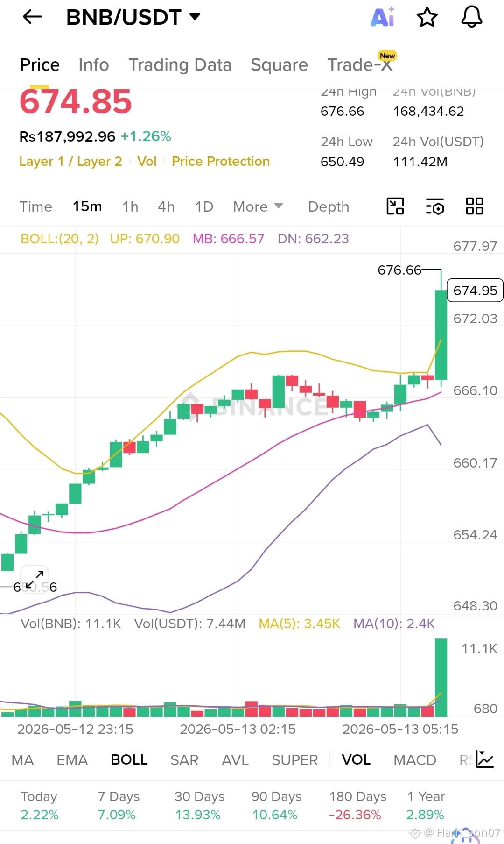Screen dimensions: 504x844
Task: Tap the 24h Low 650.49 value
Action: click(342, 162)
